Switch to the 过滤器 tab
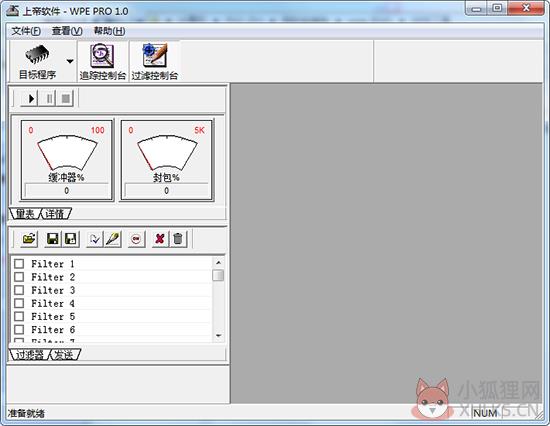The width and height of the screenshot is (550, 426). coord(29,355)
